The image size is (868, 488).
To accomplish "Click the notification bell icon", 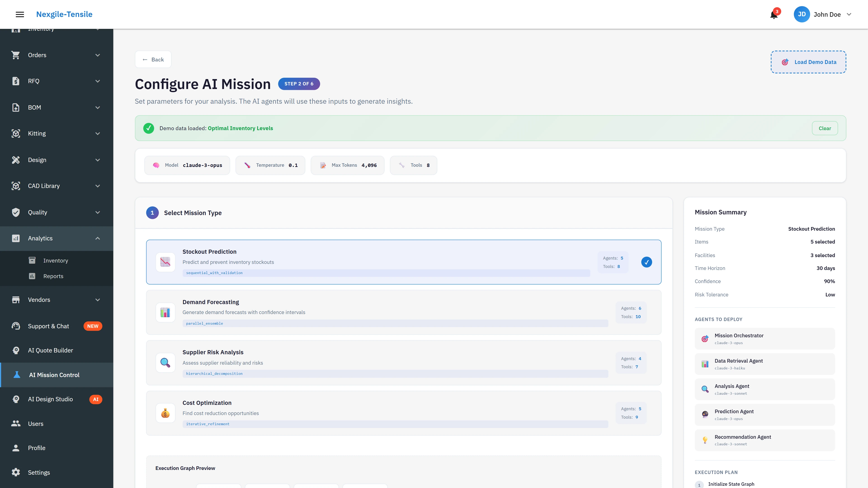I will 773,14.
